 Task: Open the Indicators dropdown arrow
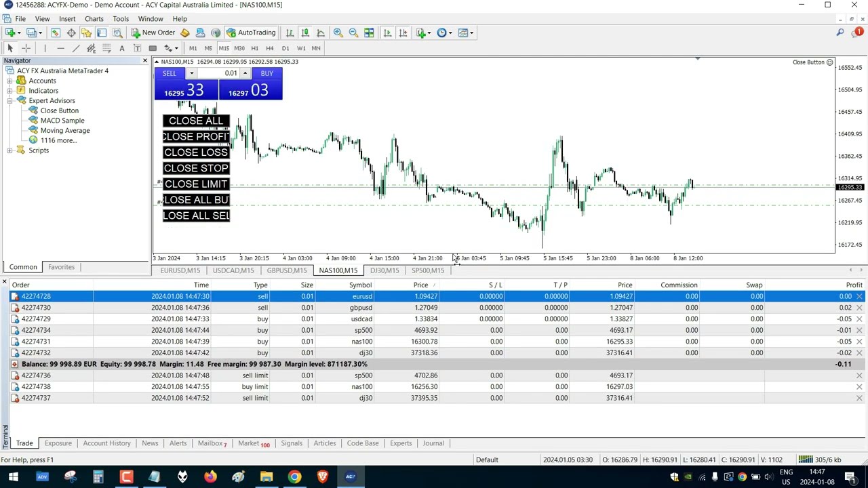pyautogui.click(x=429, y=33)
